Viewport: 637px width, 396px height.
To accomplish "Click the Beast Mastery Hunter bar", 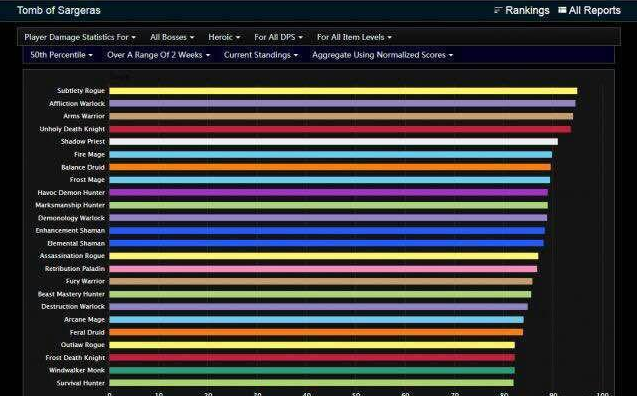I will click(x=320, y=294).
